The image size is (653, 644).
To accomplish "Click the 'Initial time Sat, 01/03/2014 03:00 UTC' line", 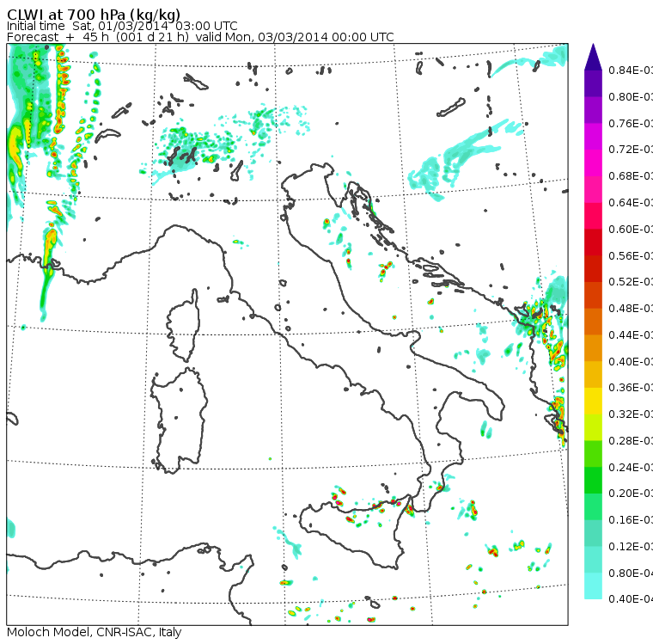I will click(x=122, y=27).
